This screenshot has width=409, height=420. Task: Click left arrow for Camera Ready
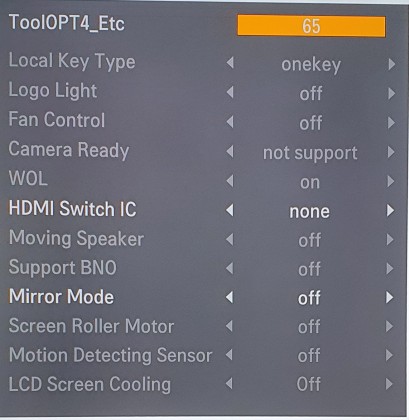(x=230, y=152)
